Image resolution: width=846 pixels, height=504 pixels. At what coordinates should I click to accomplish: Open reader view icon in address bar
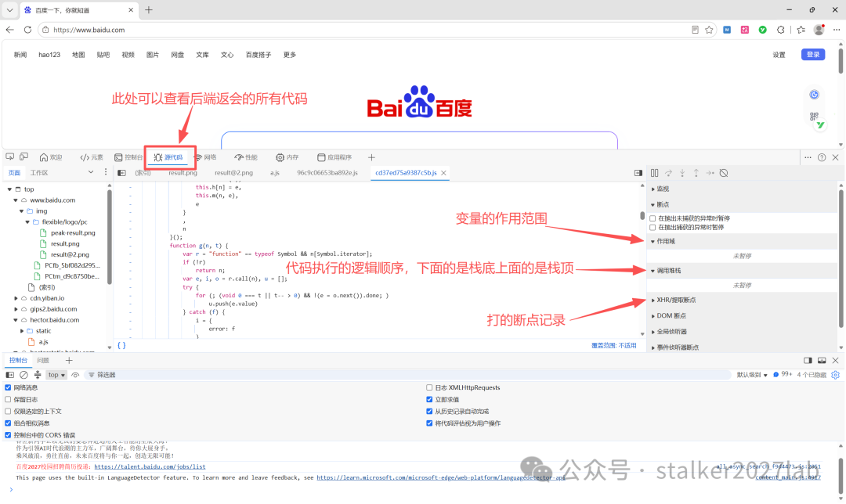695,30
